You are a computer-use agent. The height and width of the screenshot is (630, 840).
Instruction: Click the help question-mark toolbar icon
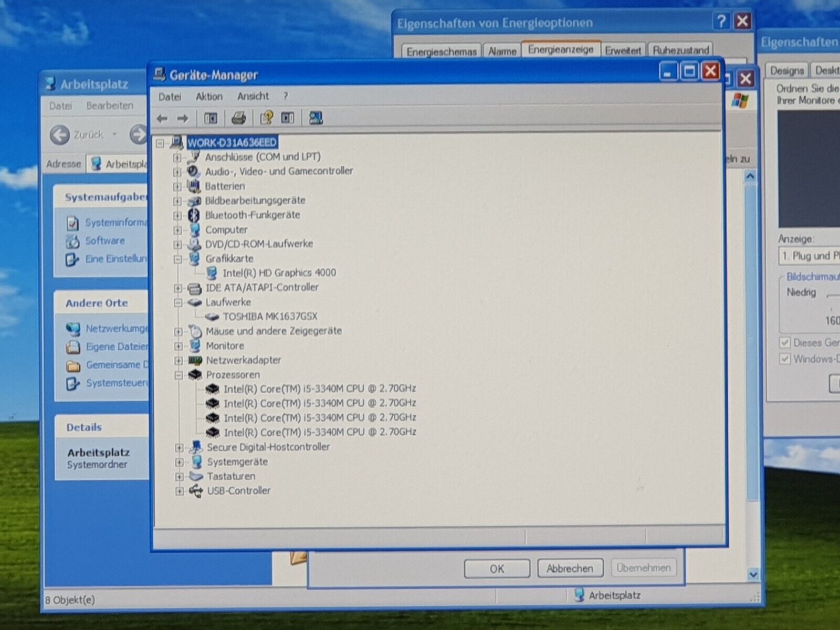point(267,118)
